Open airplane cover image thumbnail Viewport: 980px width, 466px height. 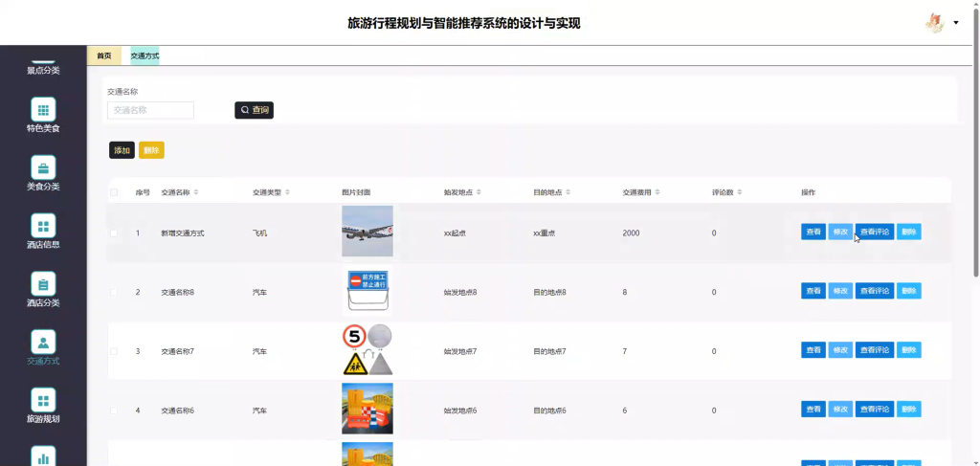367,232
